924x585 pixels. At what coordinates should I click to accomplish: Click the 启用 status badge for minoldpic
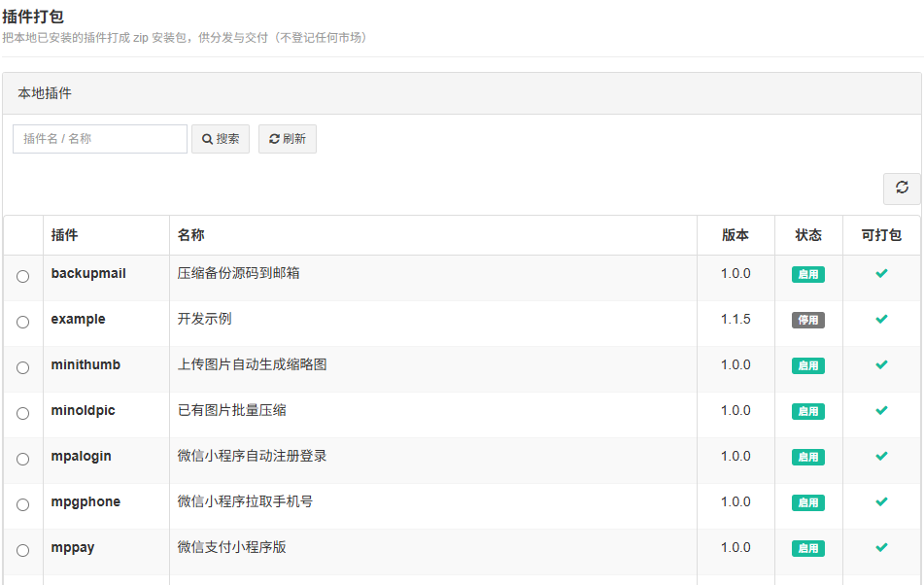tap(808, 411)
